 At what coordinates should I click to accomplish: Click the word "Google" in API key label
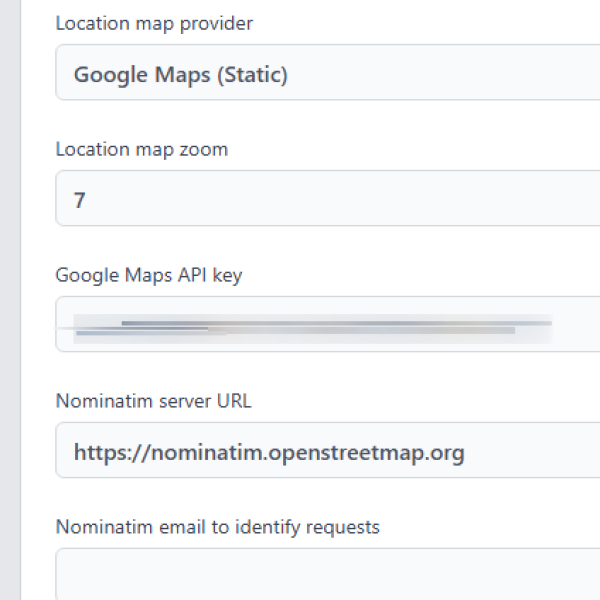pyautogui.click(x=83, y=275)
